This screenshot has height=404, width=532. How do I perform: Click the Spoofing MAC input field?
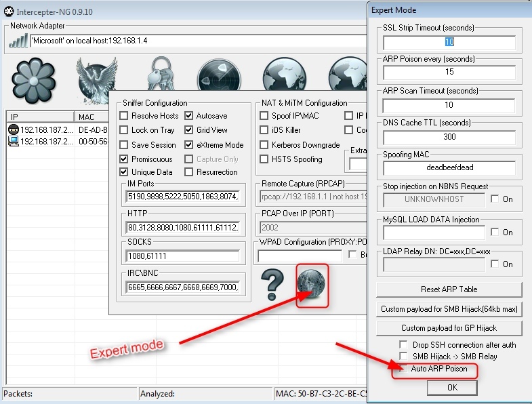click(x=449, y=167)
